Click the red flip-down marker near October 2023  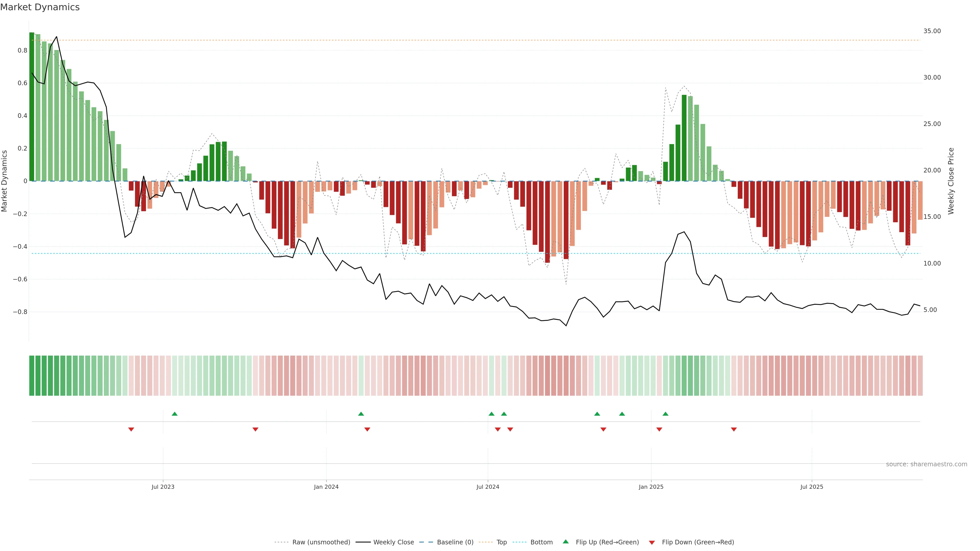(x=256, y=429)
